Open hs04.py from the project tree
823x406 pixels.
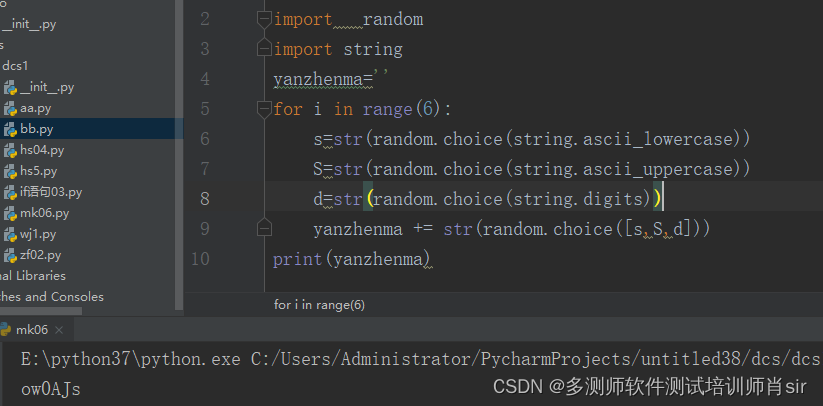click(42, 151)
